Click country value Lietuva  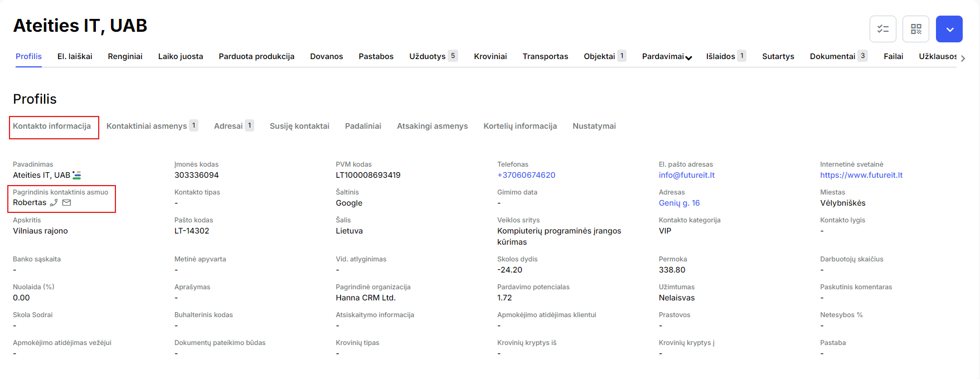point(350,231)
